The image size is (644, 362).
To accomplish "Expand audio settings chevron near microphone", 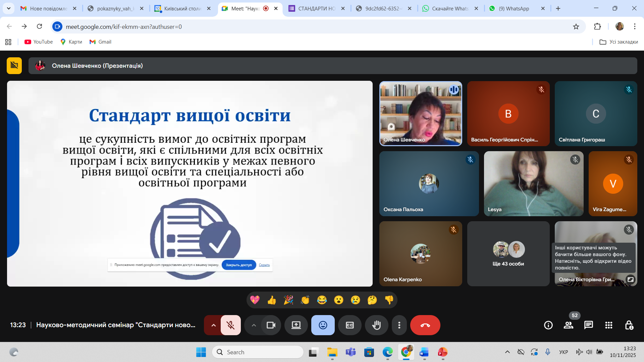I will click(x=213, y=325).
